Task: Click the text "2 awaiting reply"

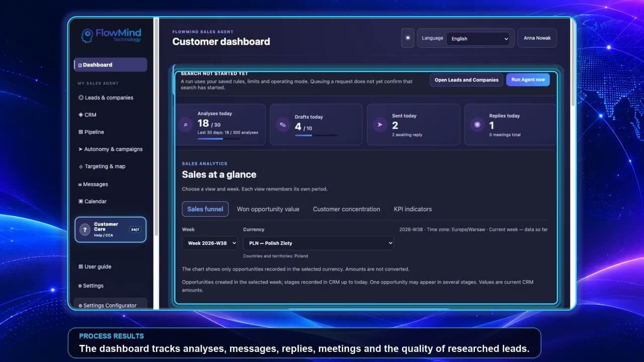Action: [x=407, y=135]
